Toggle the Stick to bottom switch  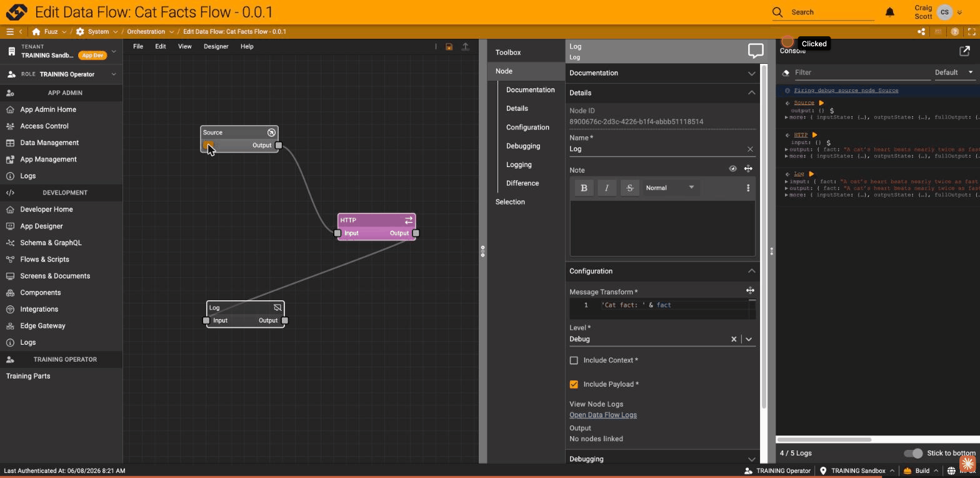point(913,453)
